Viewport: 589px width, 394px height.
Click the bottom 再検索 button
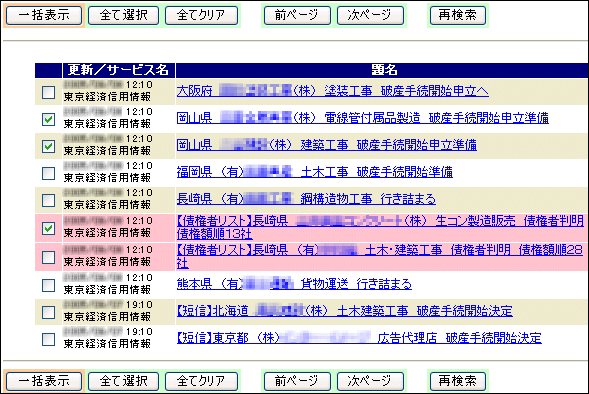tap(458, 381)
